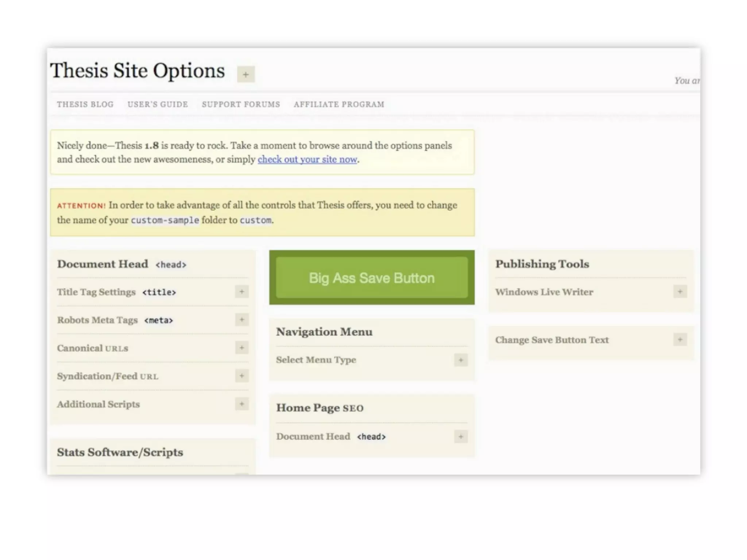This screenshot has width=747, height=560.
Task: Click plus icon beside Thesis Site Options title
Action: (x=246, y=74)
